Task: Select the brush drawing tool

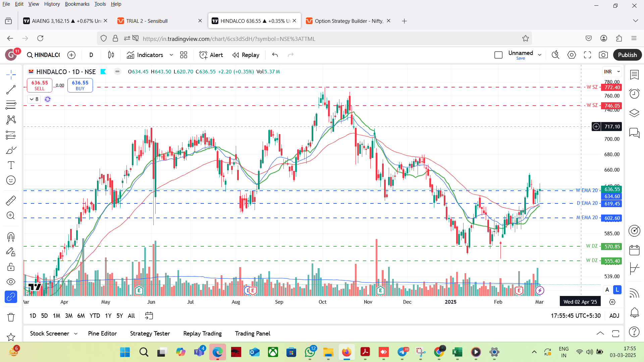Action: pyautogui.click(x=11, y=150)
